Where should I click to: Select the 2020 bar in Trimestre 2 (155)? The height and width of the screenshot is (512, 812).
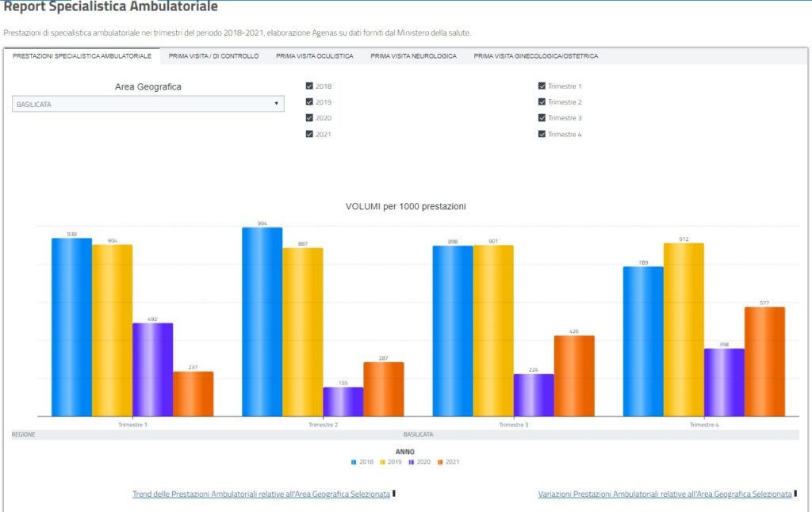(343, 402)
